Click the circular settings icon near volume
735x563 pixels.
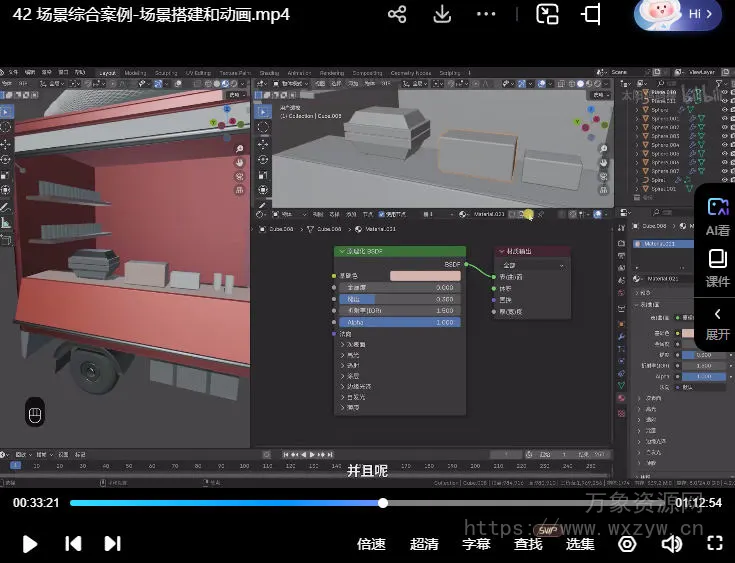click(x=627, y=544)
